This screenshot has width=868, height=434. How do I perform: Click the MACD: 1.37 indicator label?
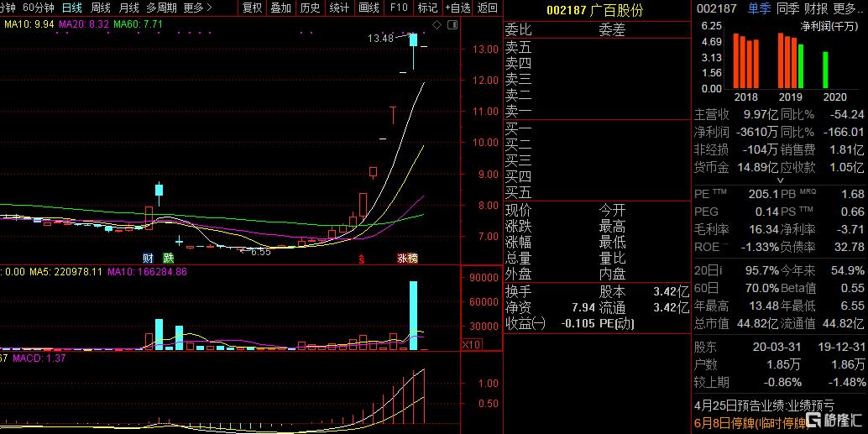[39, 358]
